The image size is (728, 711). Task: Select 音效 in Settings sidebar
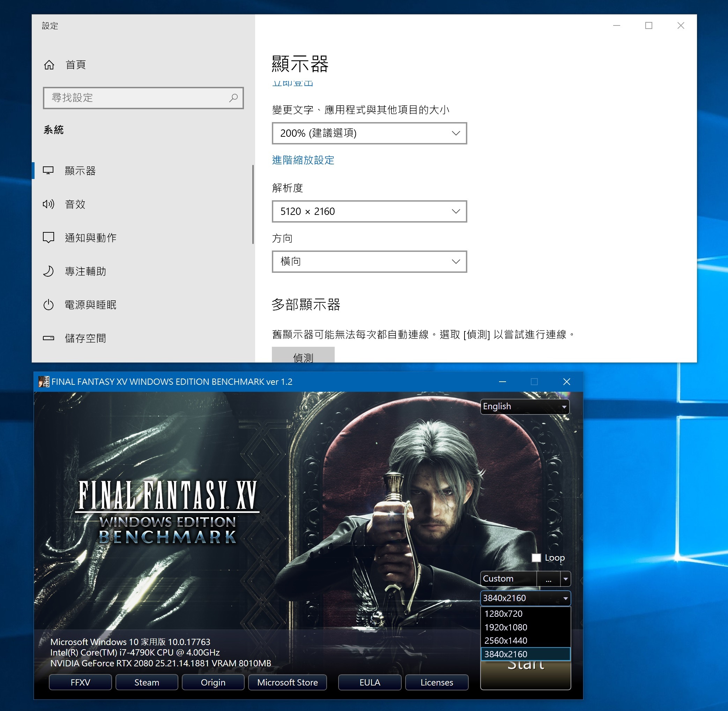coord(143,204)
